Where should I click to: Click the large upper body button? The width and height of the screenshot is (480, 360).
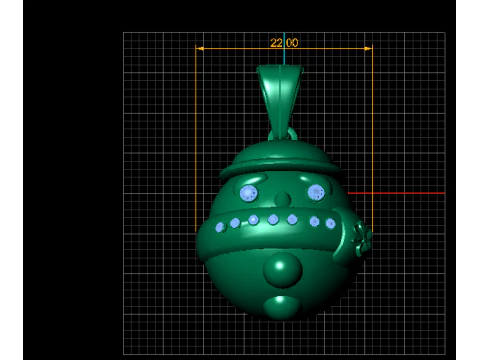(x=283, y=270)
